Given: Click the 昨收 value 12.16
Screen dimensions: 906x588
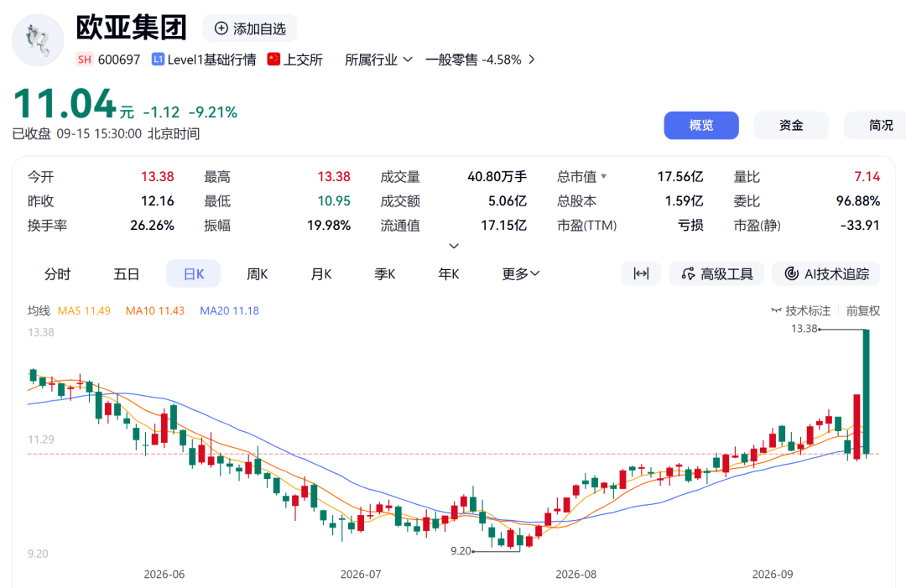Looking at the screenshot, I should 157,201.
